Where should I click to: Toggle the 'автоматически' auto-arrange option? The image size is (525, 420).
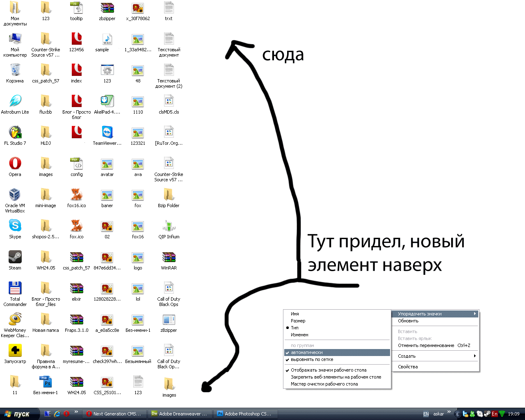click(307, 352)
